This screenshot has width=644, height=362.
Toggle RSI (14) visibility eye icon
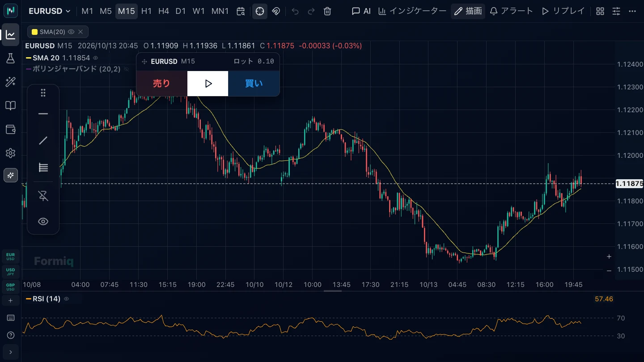[x=67, y=299]
